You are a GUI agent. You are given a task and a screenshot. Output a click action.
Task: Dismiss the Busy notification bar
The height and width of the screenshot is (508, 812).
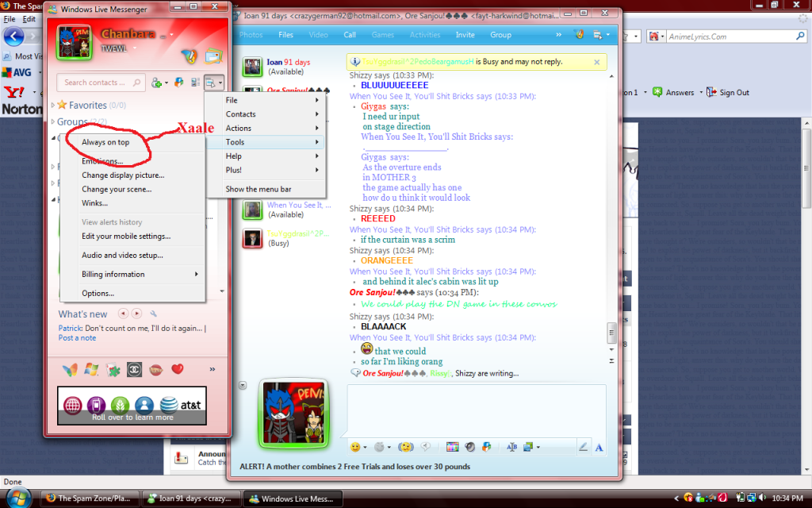pos(596,62)
